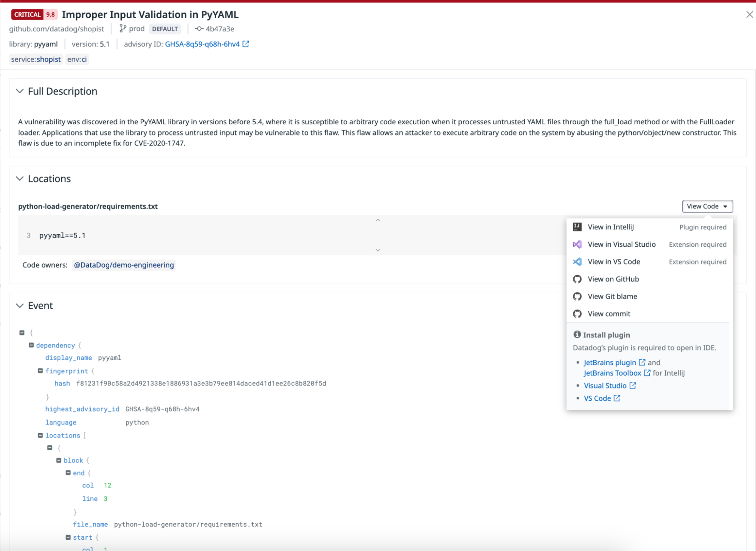Click the GitHub icon beside View commit
The width and height of the screenshot is (756, 551).
pos(577,314)
